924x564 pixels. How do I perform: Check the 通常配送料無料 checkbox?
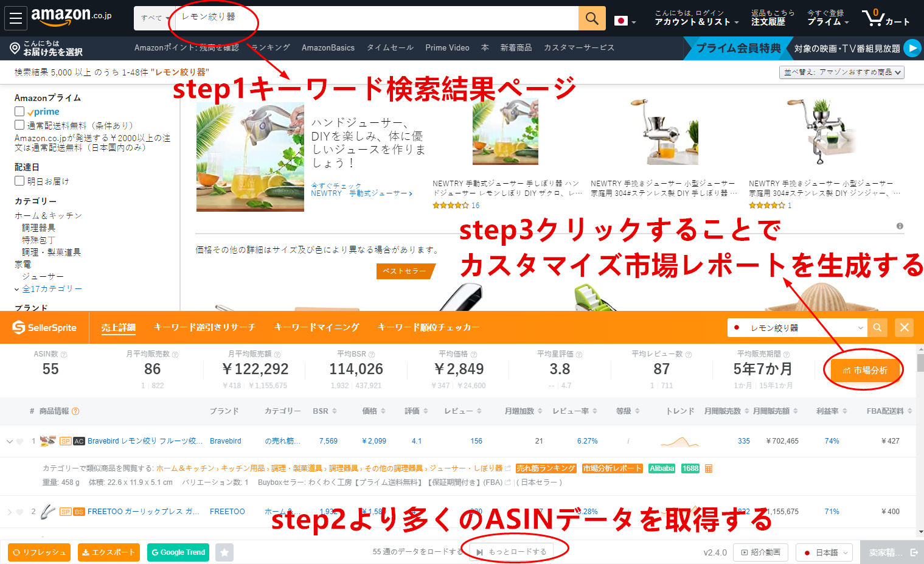[19, 125]
